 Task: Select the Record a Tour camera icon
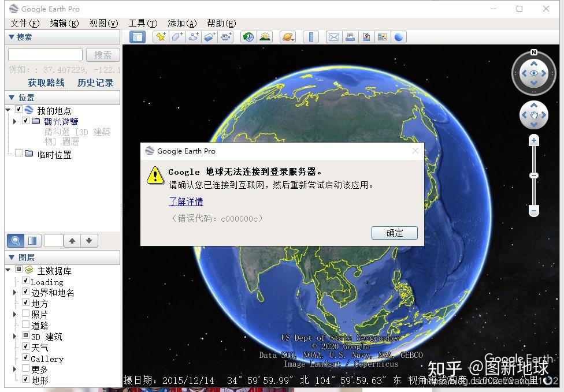point(226,37)
